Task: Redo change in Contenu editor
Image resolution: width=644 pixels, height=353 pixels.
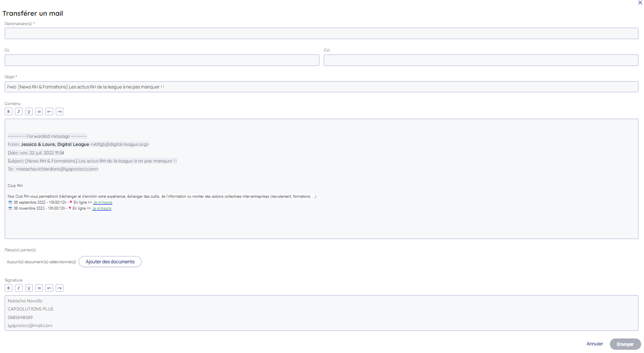Action: click(x=60, y=111)
